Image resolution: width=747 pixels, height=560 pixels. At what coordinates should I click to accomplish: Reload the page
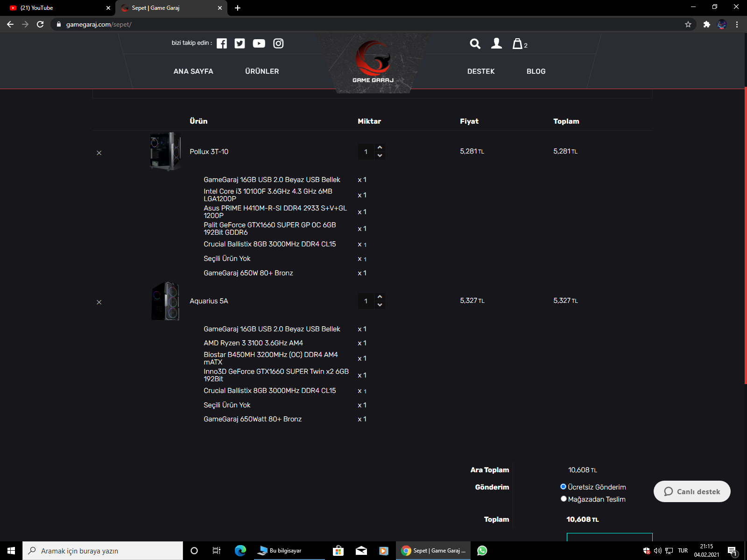click(40, 24)
